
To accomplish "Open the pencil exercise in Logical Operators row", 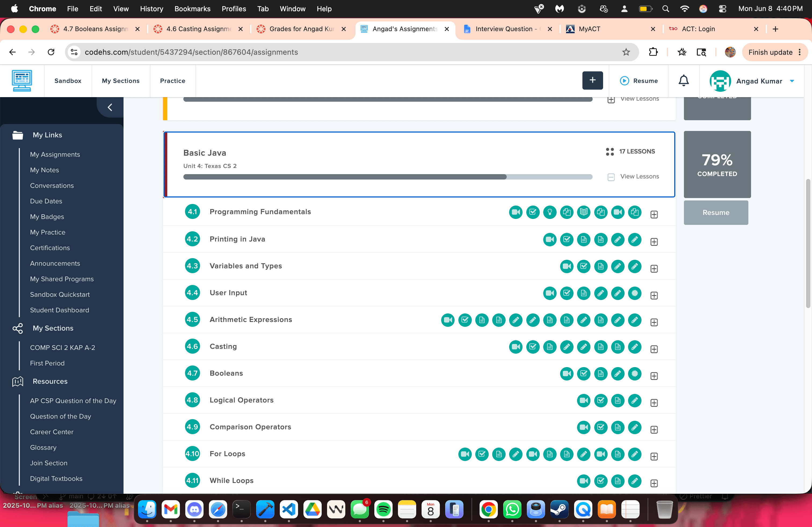I will (x=635, y=401).
